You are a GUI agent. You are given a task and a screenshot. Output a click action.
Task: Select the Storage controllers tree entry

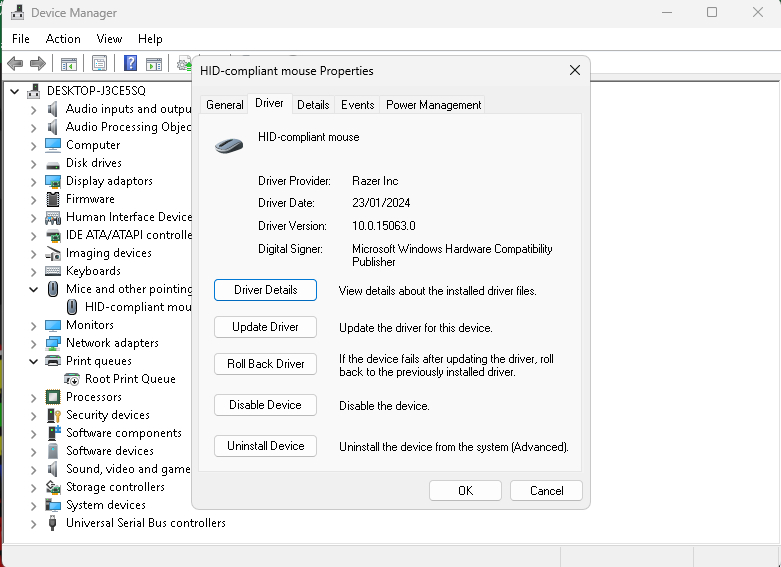[x=115, y=487]
